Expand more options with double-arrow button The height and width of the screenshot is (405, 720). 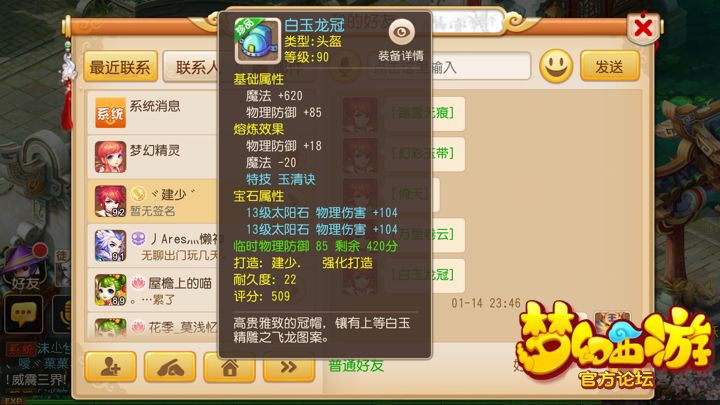point(289,367)
